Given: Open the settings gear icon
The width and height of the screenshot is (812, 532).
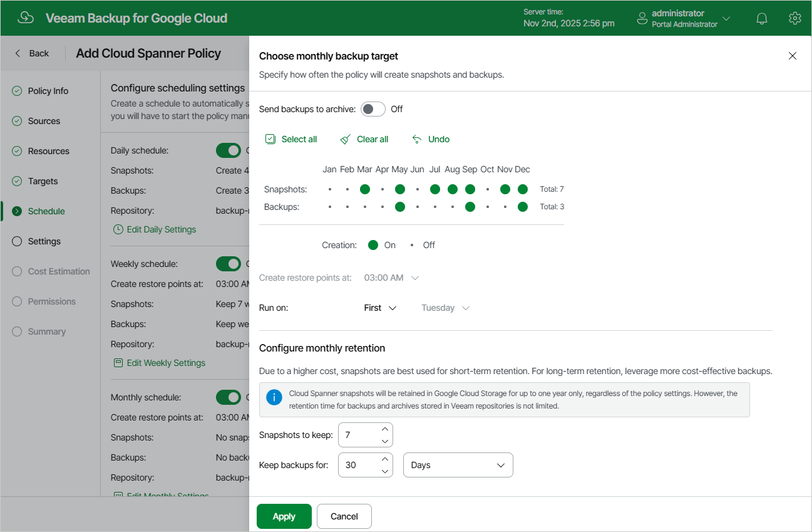Looking at the screenshot, I should click(795, 18).
